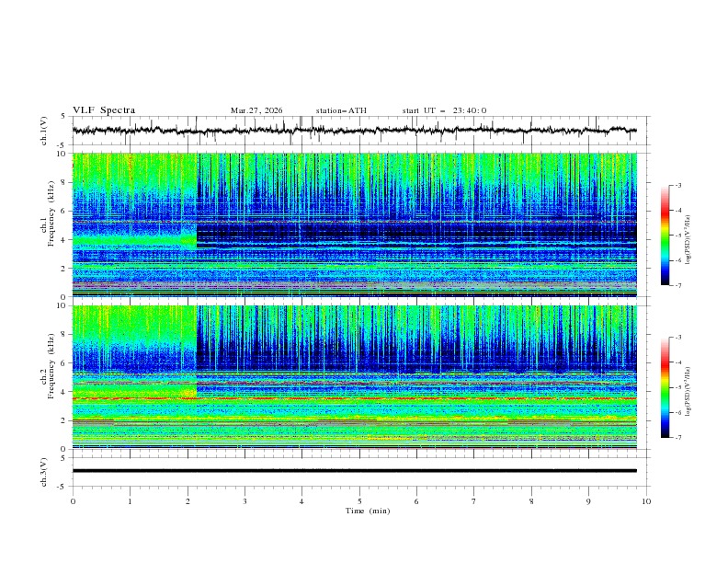Click the "-7" value on ch.2 colorbar
The image size is (728, 563).
[678, 438]
